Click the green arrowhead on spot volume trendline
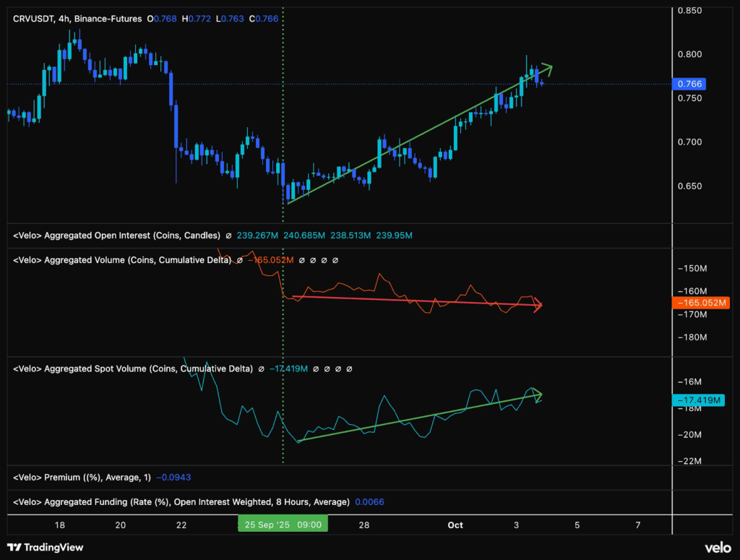 [537, 395]
